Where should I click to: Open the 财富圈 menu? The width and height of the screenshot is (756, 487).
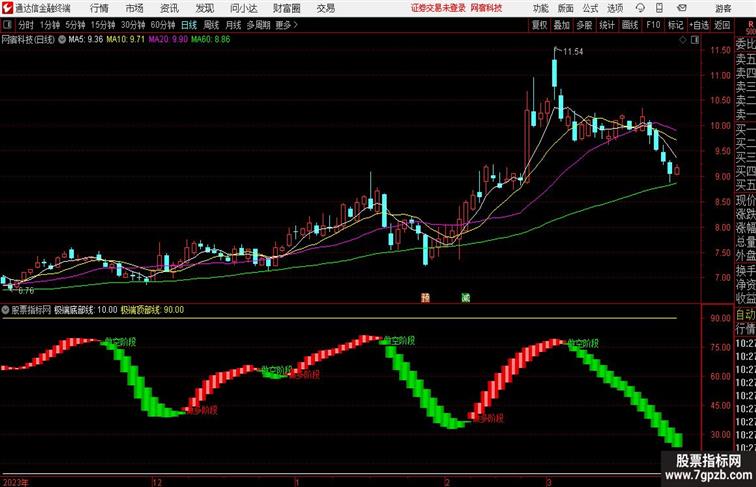(x=287, y=8)
